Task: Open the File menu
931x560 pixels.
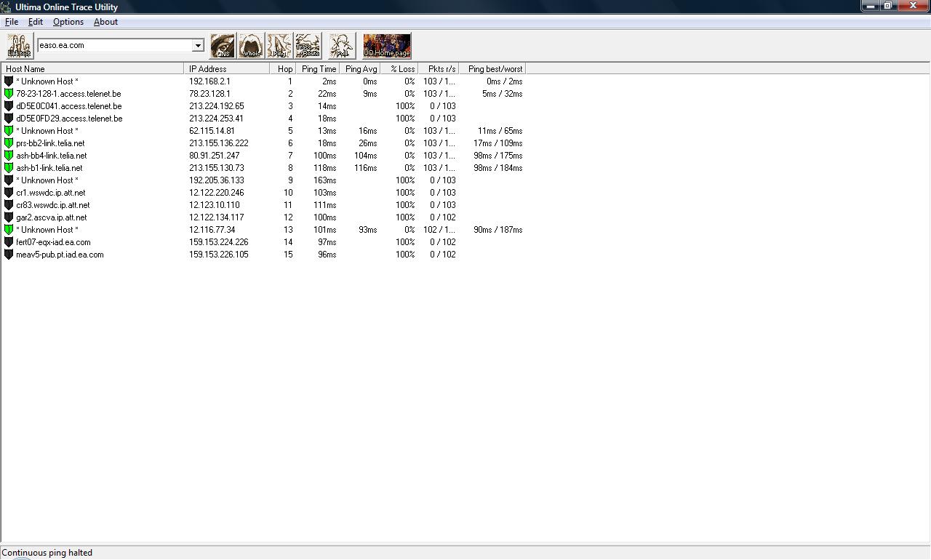Action: 12,22
